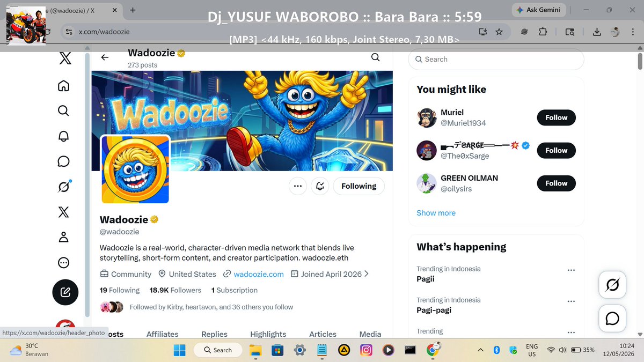
Task: Switch to the Media tab
Action: point(370,334)
